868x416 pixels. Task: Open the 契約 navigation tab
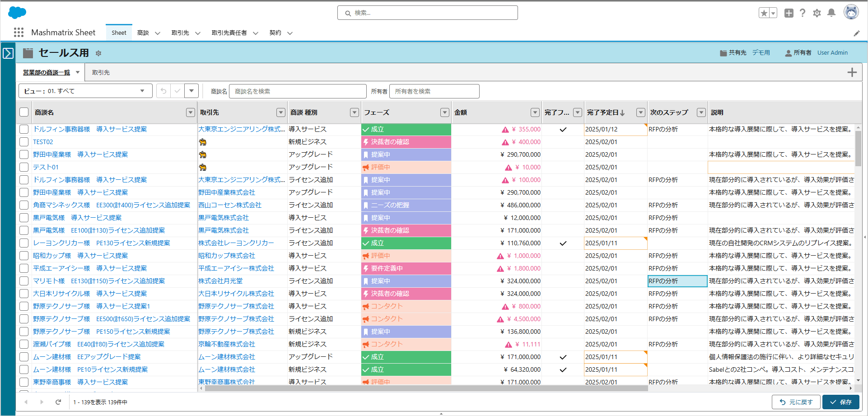point(275,33)
